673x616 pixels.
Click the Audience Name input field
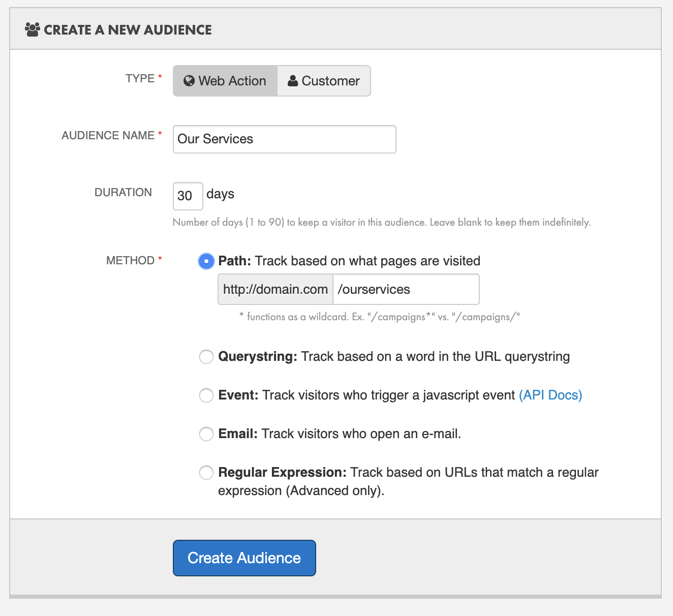point(285,139)
